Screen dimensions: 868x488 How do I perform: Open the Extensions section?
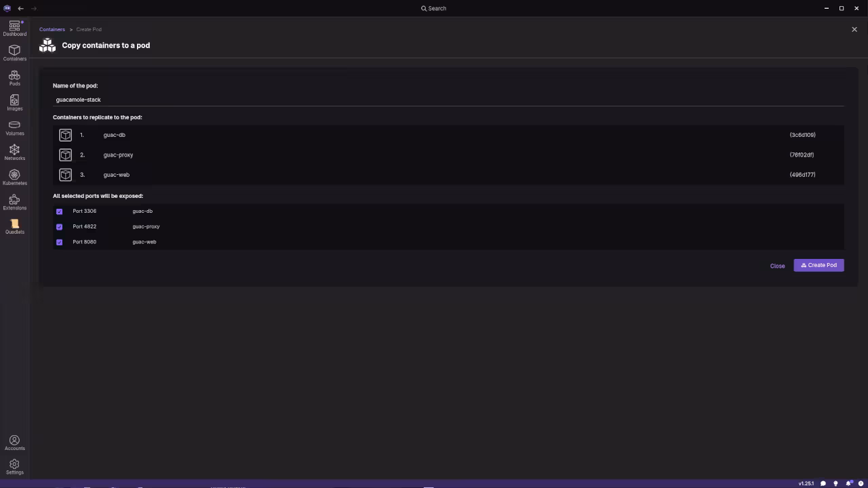point(14,203)
